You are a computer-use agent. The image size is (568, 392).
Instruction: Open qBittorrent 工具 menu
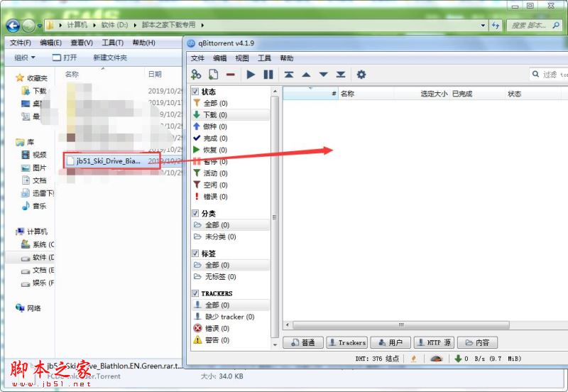264,58
